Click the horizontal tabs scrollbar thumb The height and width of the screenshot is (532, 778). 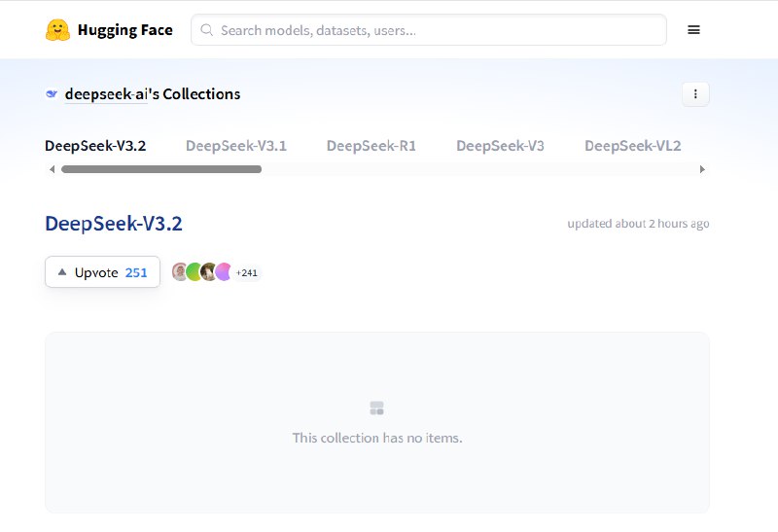(161, 169)
